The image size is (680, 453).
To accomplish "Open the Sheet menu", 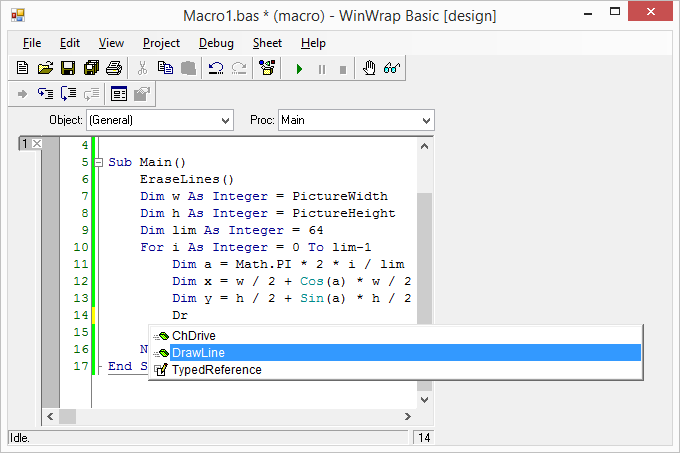I will (267, 43).
